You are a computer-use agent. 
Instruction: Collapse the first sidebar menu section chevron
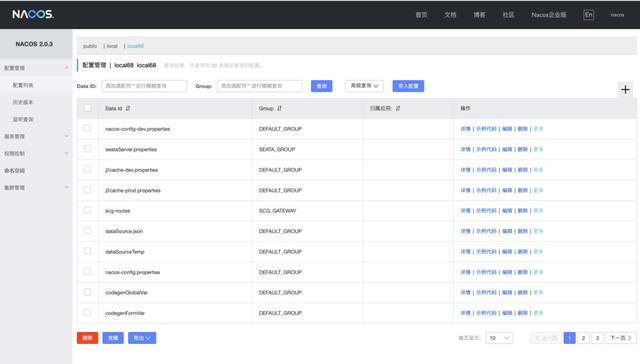[x=67, y=68]
